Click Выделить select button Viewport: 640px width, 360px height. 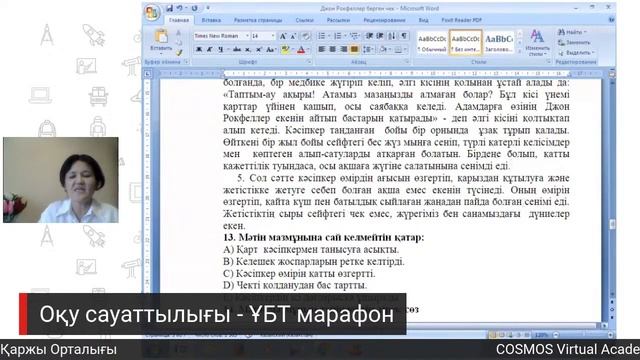pyautogui.click(x=576, y=53)
